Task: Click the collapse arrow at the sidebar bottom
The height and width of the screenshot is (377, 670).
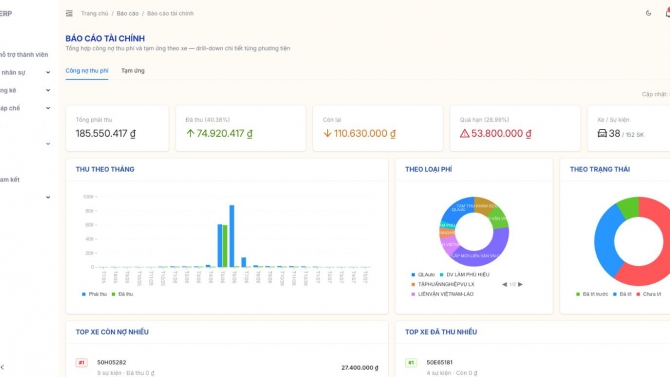Action: [x=3, y=367]
